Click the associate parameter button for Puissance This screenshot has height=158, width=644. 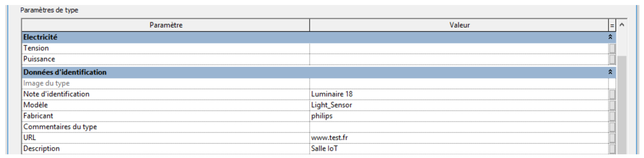(x=612, y=59)
